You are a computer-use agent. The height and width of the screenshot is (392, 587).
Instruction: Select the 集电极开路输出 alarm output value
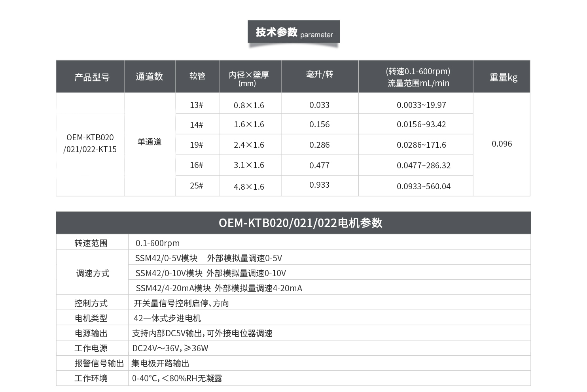pos(160,364)
